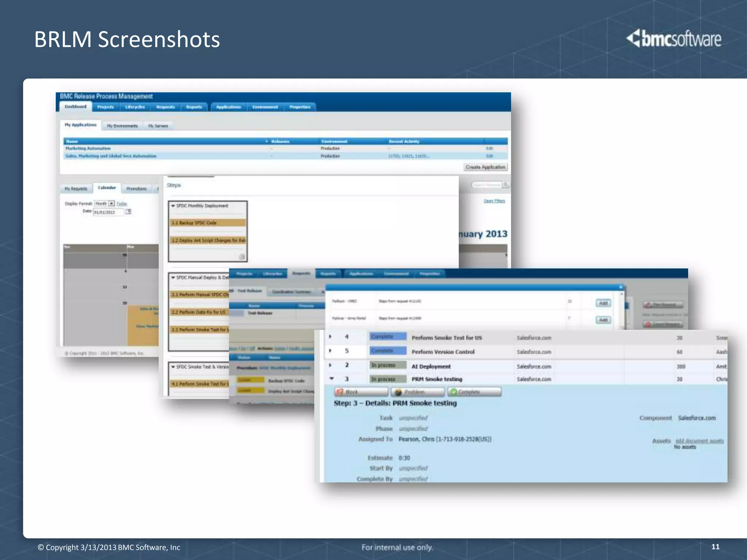The image size is (747, 560).
Task: Select step 4.1 Perform Smoke Test
Action: click(200, 384)
